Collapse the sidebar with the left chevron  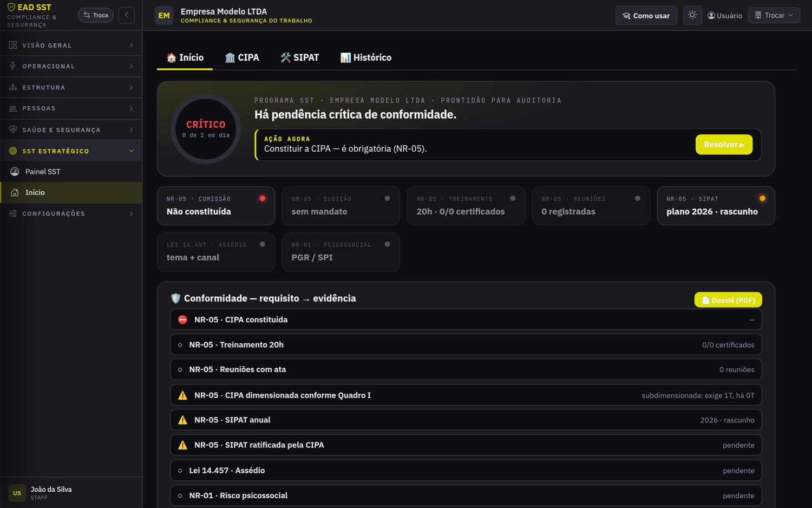click(x=127, y=15)
